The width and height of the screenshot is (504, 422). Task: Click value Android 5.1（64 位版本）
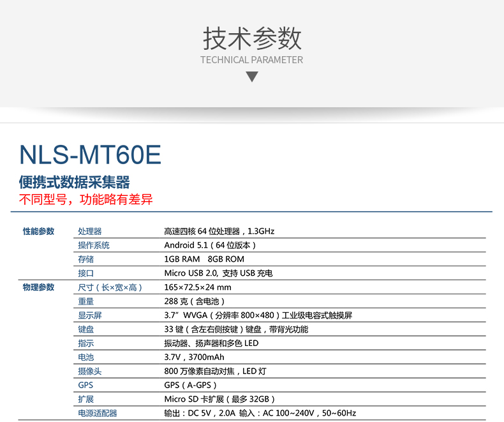[211, 245]
